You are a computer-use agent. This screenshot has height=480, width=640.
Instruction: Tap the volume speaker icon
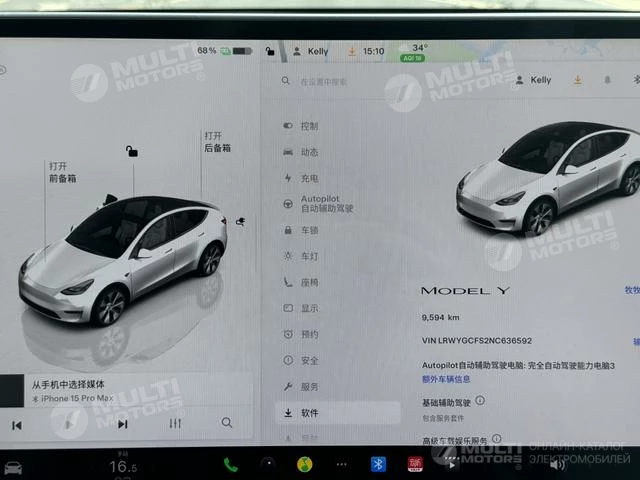(558, 465)
